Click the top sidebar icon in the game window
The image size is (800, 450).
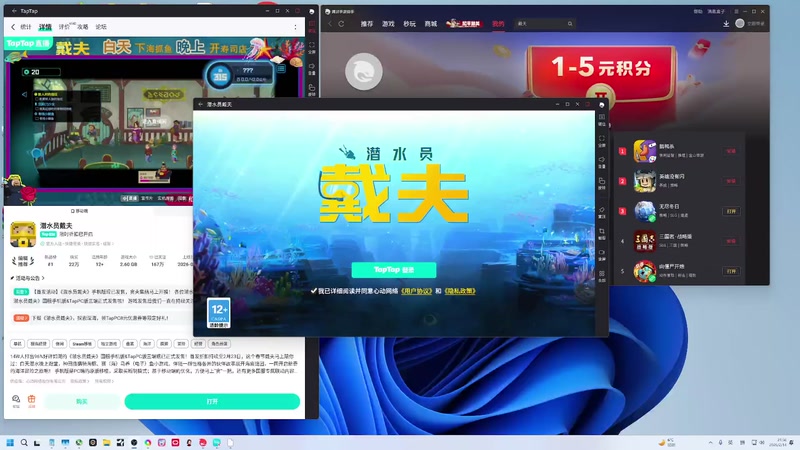point(602,119)
